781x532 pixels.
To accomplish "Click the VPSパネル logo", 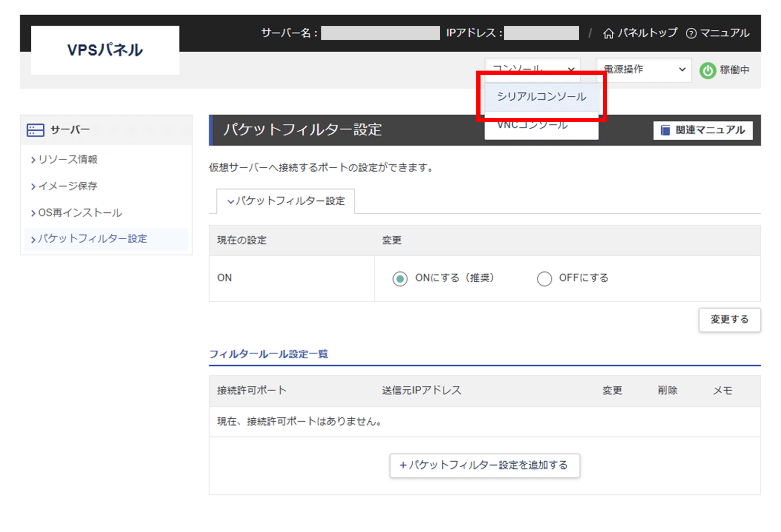I will (105, 50).
